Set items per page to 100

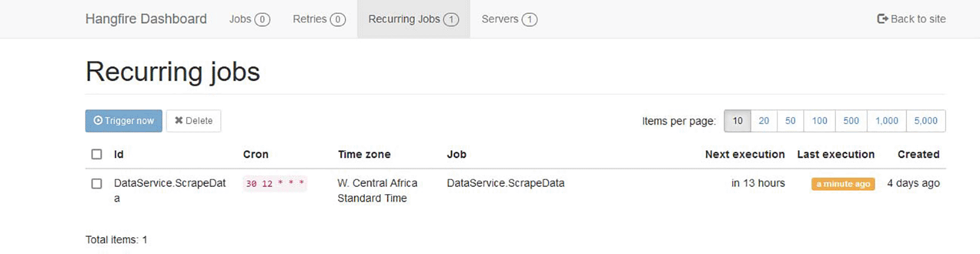(x=819, y=120)
